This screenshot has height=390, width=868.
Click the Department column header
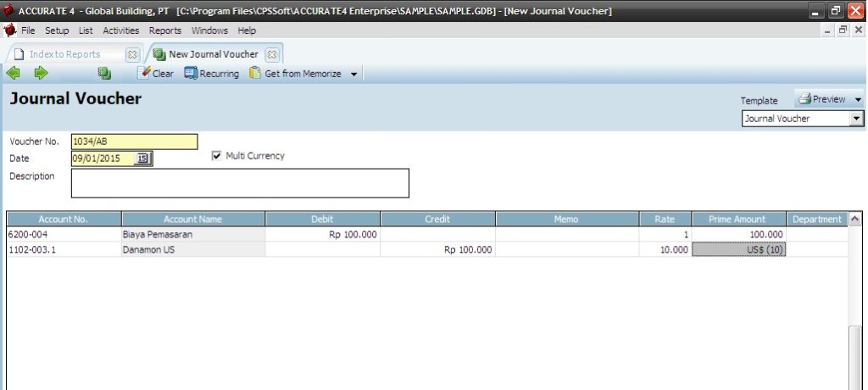click(817, 219)
